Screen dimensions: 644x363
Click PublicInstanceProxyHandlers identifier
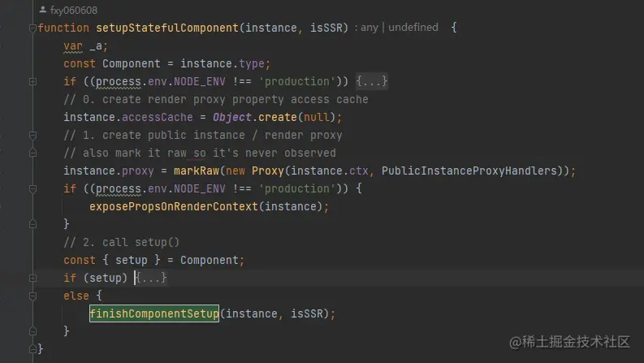(469, 171)
